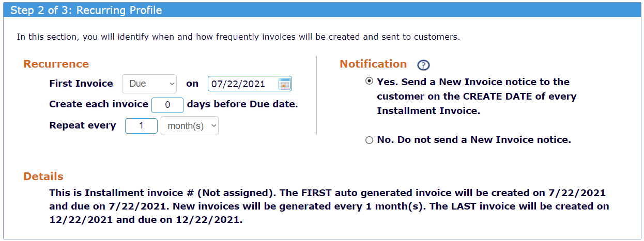Click the Create each invoice label

[99, 104]
